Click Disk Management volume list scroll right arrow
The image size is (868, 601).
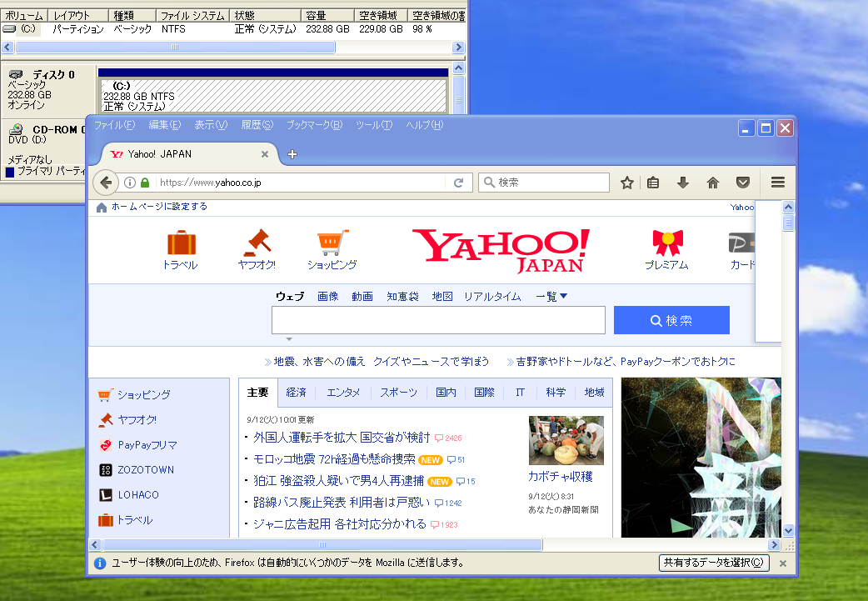458,48
